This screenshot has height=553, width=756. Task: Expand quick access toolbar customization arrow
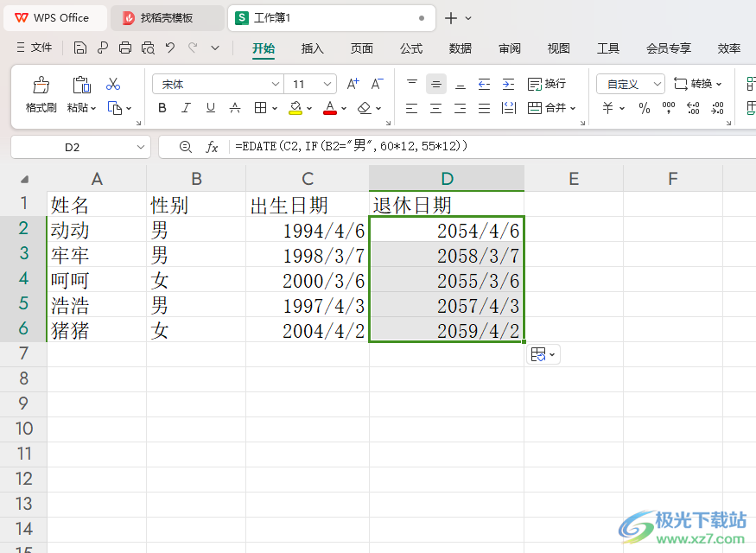(x=215, y=48)
